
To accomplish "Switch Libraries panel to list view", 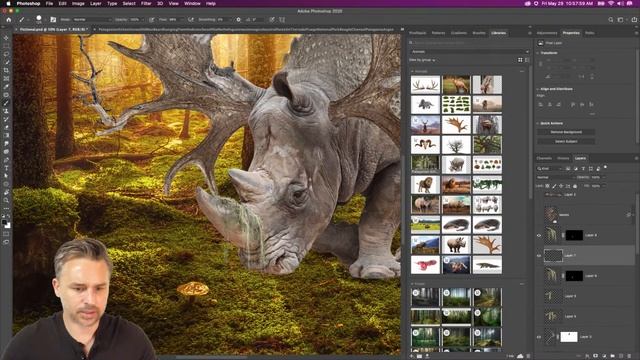I will pos(527,60).
